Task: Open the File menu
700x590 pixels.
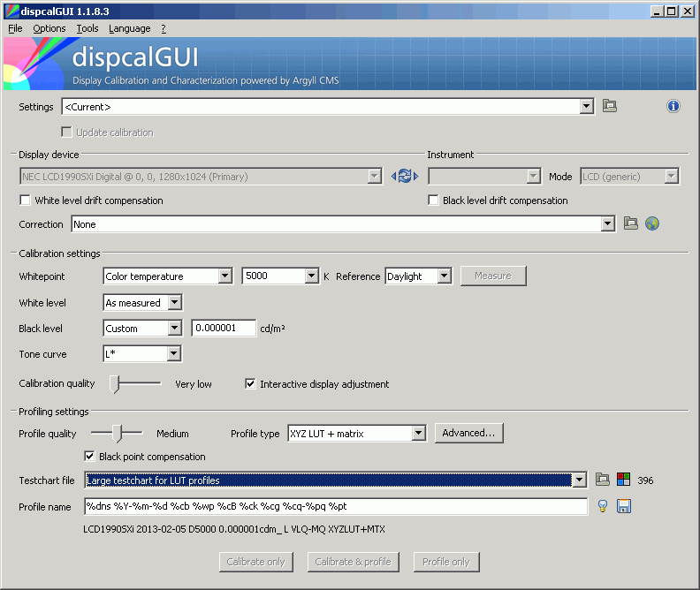Action: click(15, 28)
